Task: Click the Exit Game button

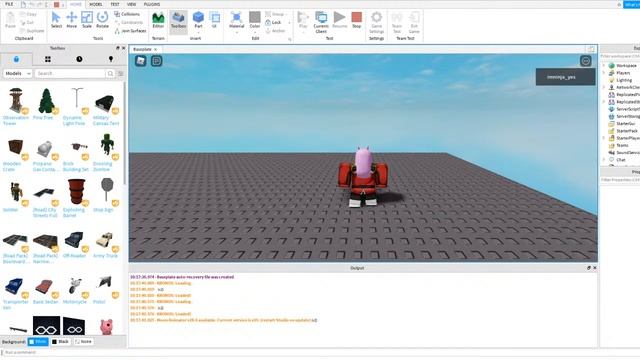Action: [414, 22]
